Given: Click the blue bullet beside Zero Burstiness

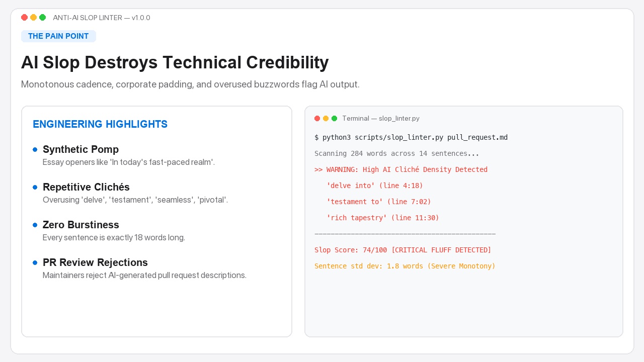Looking at the screenshot, I should click(x=35, y=225).
